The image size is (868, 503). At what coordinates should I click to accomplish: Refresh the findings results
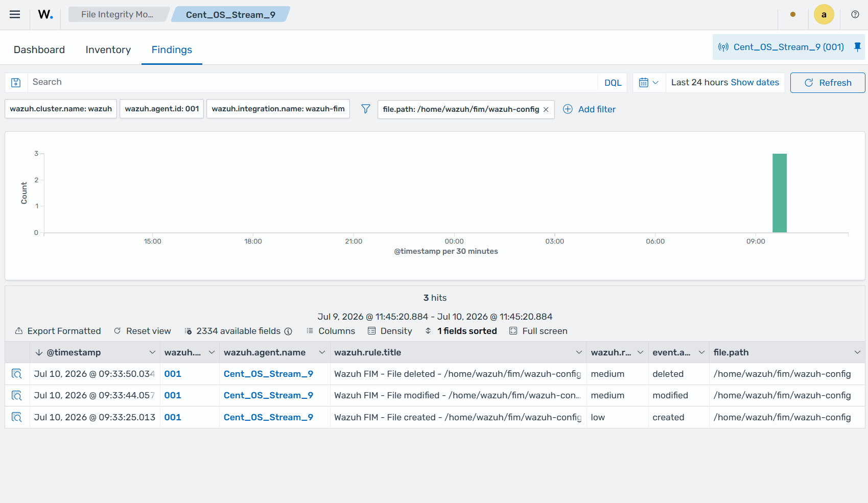coord(828,83)
